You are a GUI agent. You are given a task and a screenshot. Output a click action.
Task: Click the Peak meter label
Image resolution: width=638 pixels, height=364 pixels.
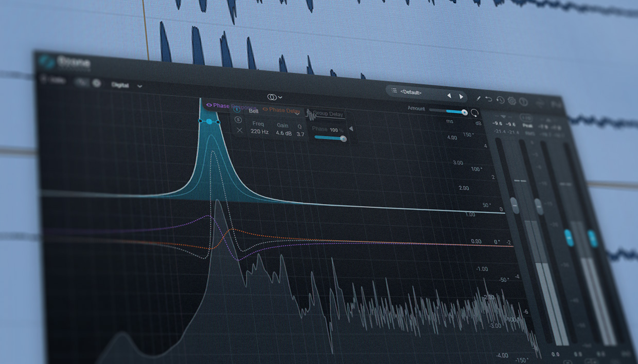(527, 125)
